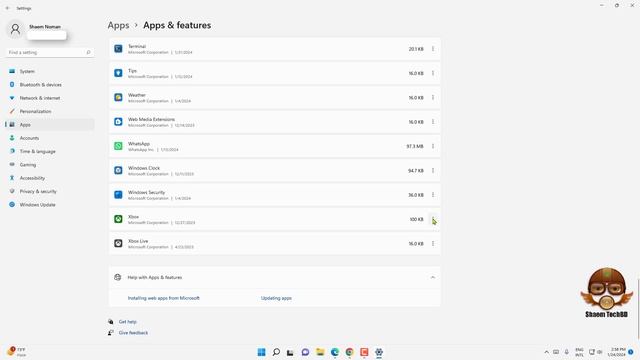Click the user profile avatar

coord(15,29)
